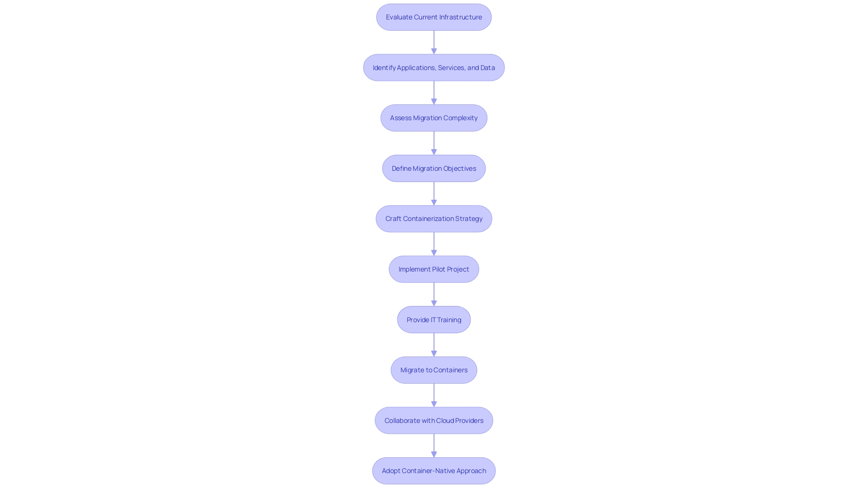Viewport: 868px width, 488px height.
Task: Select the Define Migration Objectives node
Action: 434,168
